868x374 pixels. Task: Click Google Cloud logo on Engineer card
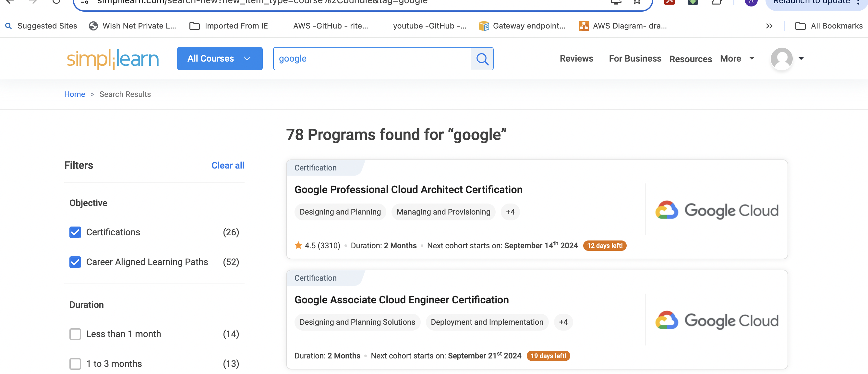coord(717,320)
